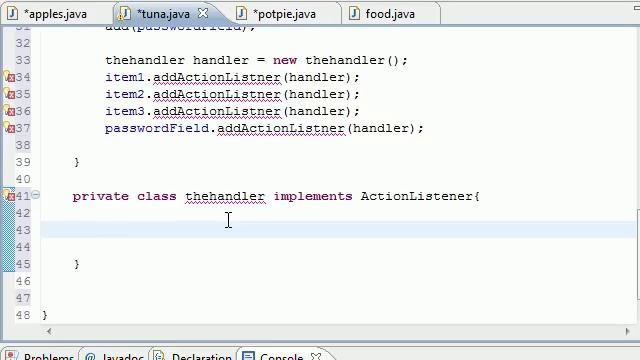Click the error marker on line 37

[9, 128]
